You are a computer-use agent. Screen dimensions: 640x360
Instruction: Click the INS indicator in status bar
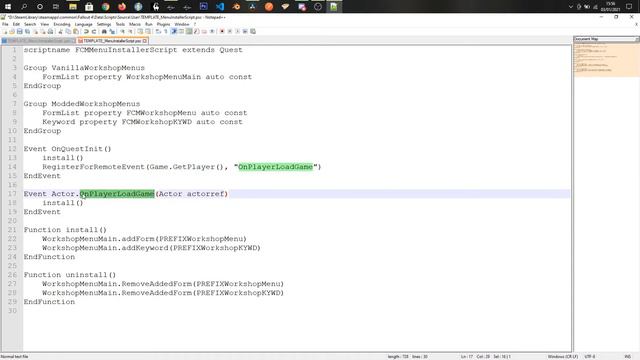pos(628,356)
